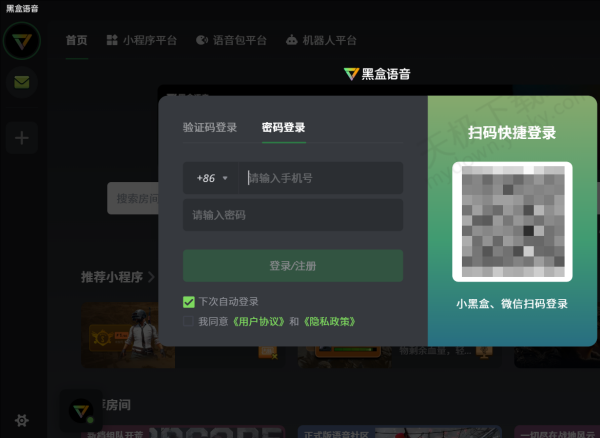Click the 机器人平台 robot icon
Image resolution: width=600 pixels, height=438 pixels.
pos(291,41)
